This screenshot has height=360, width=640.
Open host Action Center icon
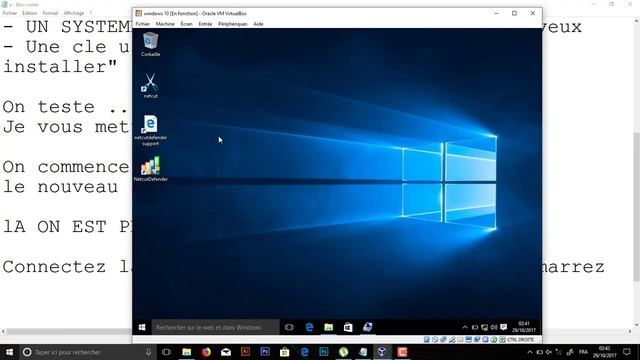[x=627, y=352]
